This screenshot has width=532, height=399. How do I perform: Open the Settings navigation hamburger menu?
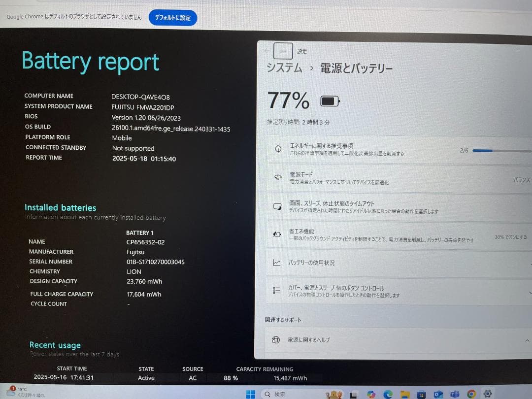click(x=283, y=51)
